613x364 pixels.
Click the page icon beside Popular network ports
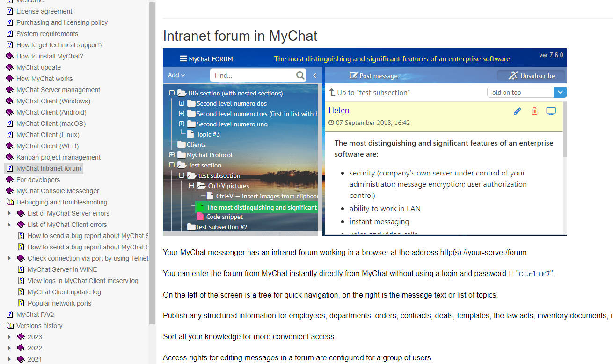coord(21,303)
